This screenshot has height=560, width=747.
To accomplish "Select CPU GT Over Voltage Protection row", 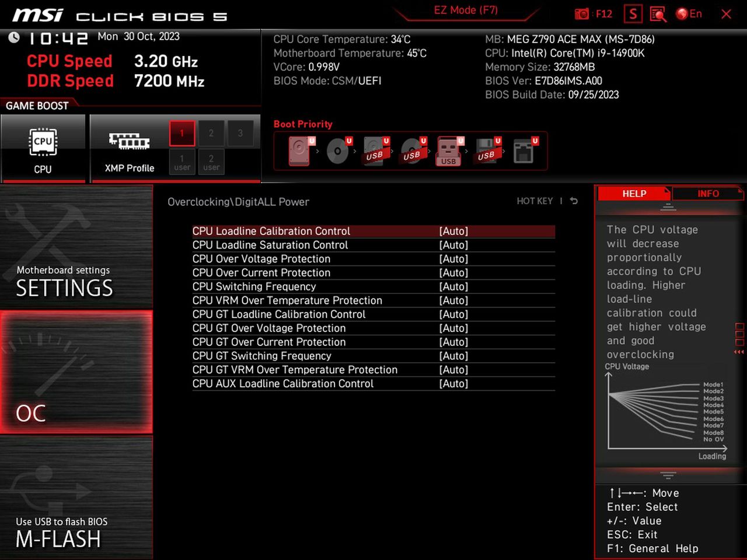I will point(373,328).
